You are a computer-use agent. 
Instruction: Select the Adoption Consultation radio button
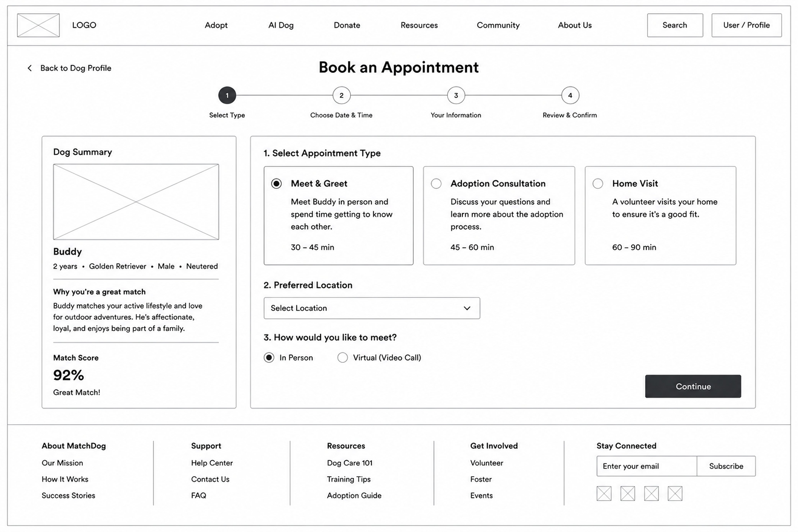pyautogui.click(x=436, y=183)
